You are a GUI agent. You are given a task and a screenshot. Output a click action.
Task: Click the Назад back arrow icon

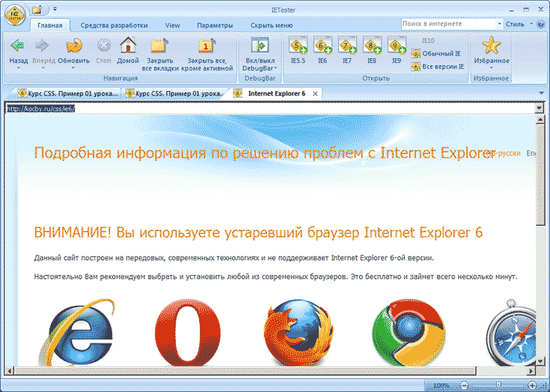[x=17, y=45]
